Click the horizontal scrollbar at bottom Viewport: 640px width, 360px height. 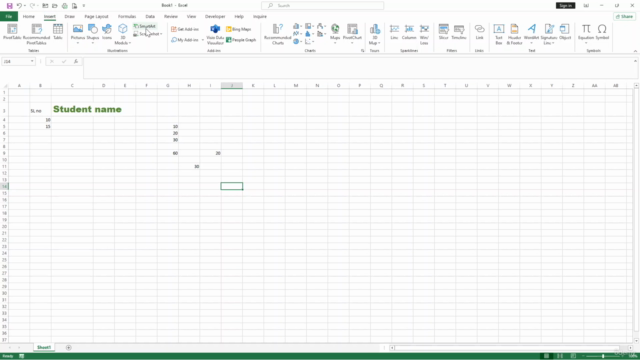507,348
